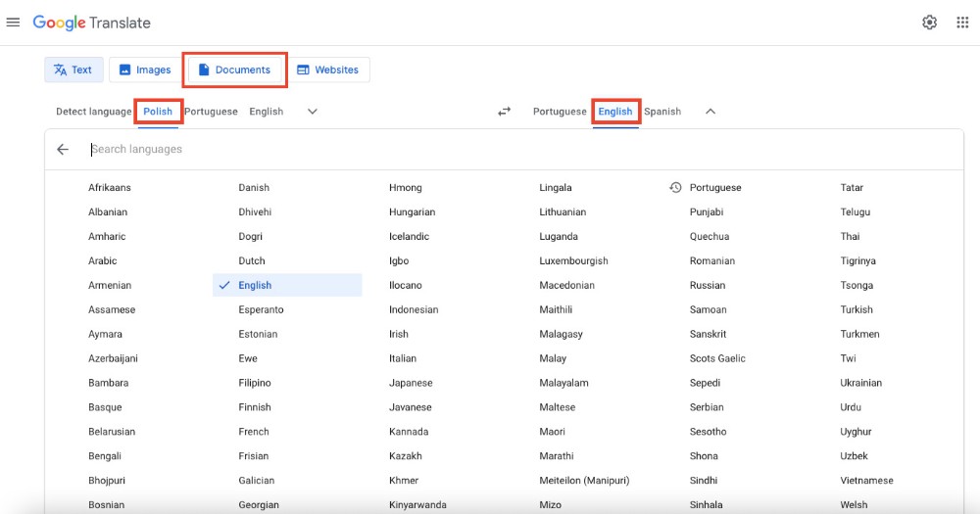Choose Tatar from the list
The height and width of the screenshot is (514, 980).
(852, 187)
